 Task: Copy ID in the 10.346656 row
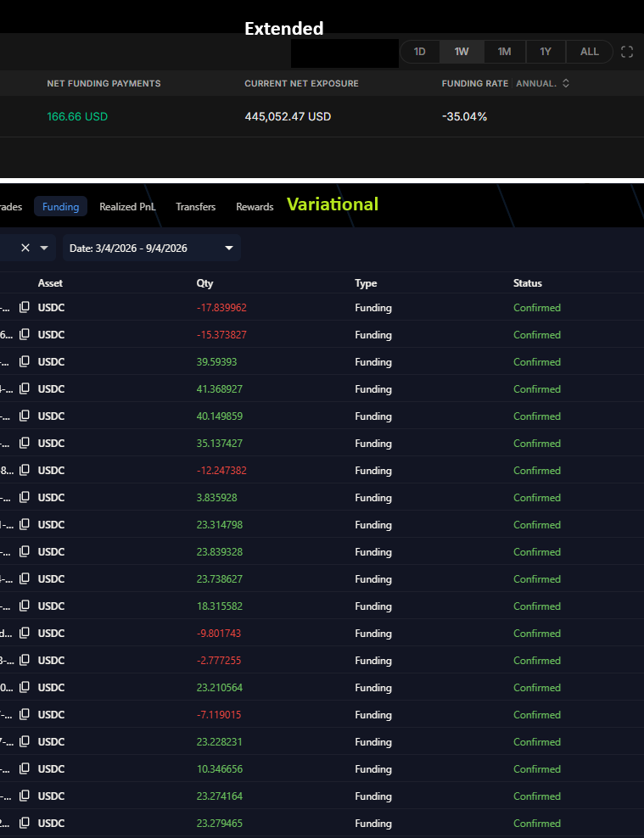tap(24, 768)
